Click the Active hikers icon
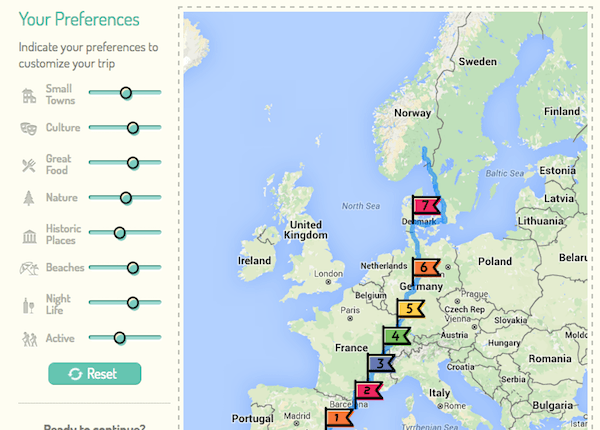 point(29,339)
